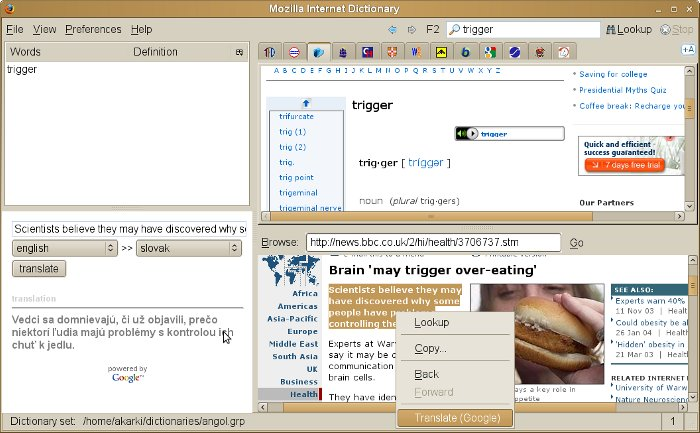Click the browser pane vertical scroll up arrow
The height and width of the screenshot is (433, 700).
pyautogui.click(x=692, y=259)
